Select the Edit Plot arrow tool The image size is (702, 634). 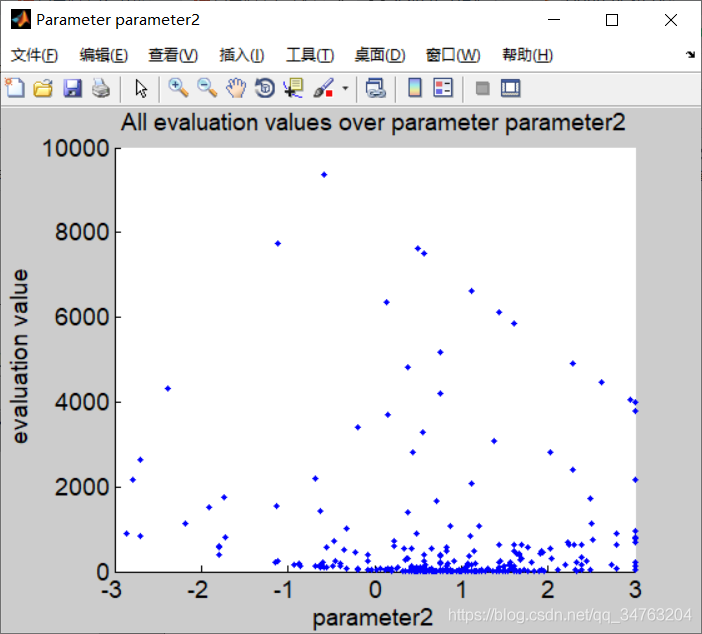[141, 88]
